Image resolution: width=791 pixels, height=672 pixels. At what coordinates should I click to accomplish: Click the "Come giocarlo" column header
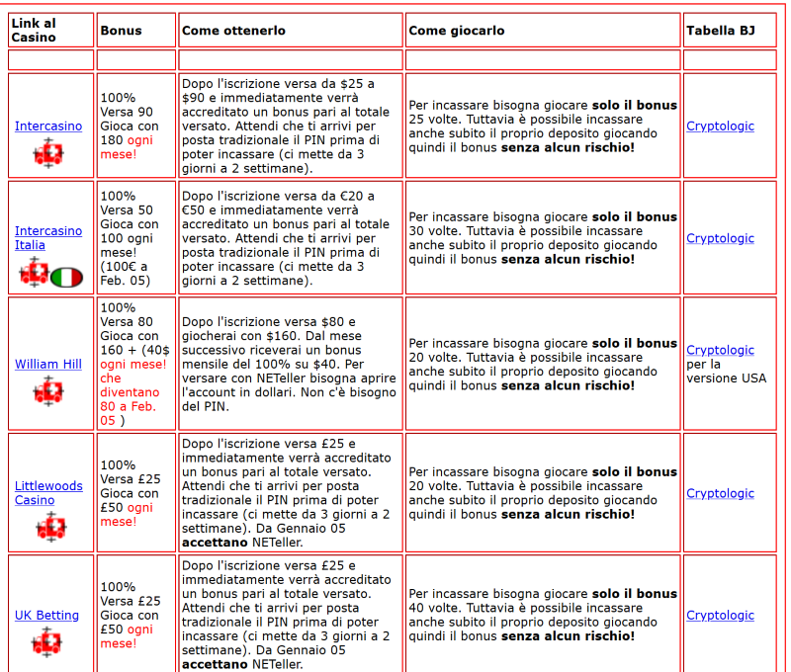click(x=456, y=31)
